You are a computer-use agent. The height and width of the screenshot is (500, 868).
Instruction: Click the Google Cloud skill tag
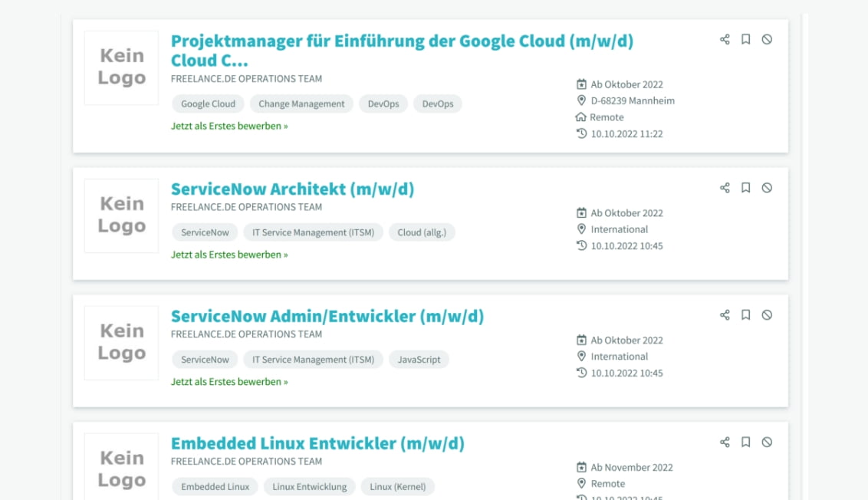tap(208, 104)
